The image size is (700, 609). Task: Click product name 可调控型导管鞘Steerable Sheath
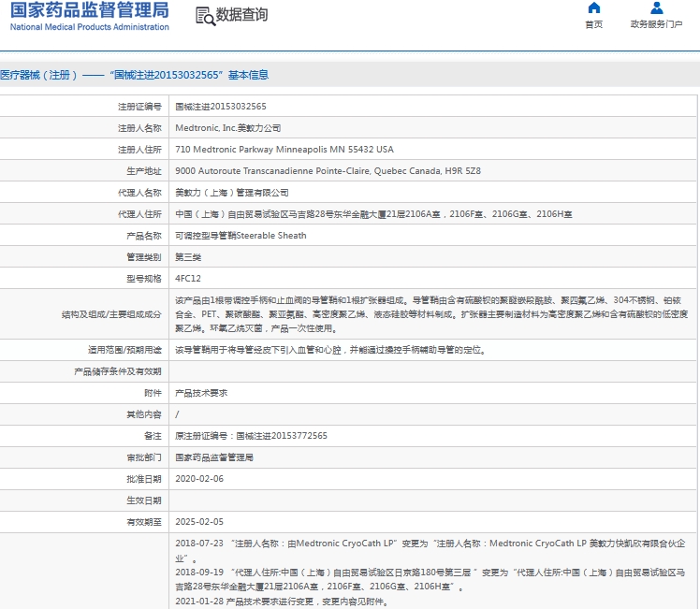click(241, 236)
